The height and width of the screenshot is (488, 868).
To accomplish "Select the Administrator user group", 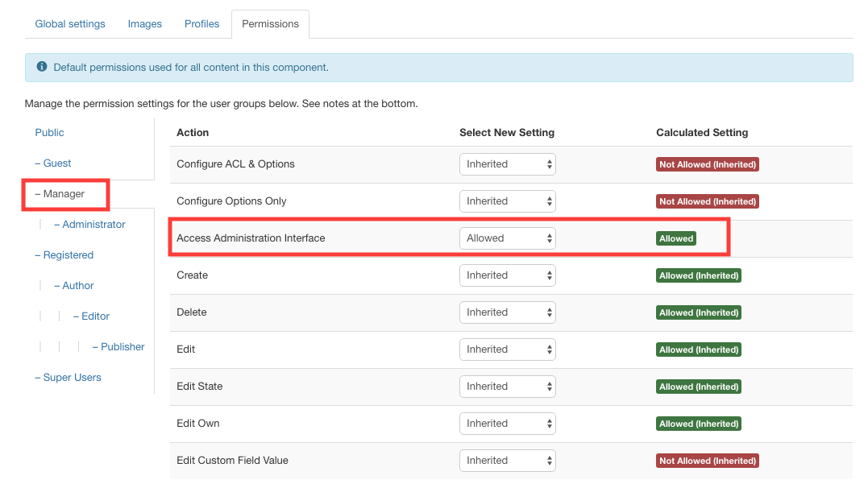I will click(x=90, y=224).
